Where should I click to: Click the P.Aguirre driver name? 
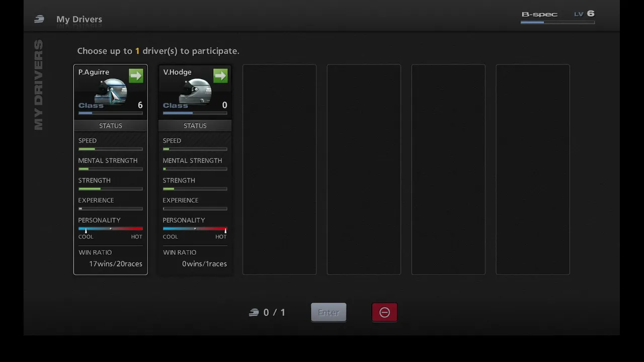click(x=94, y=72)
